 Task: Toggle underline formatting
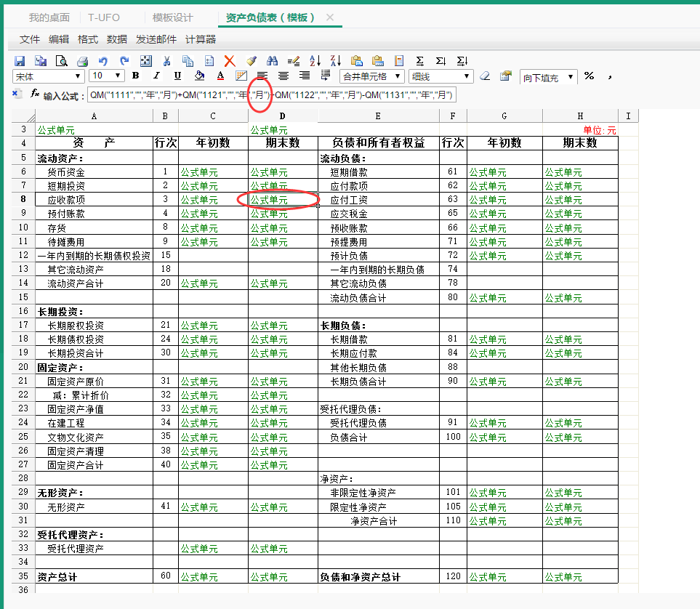177,76
